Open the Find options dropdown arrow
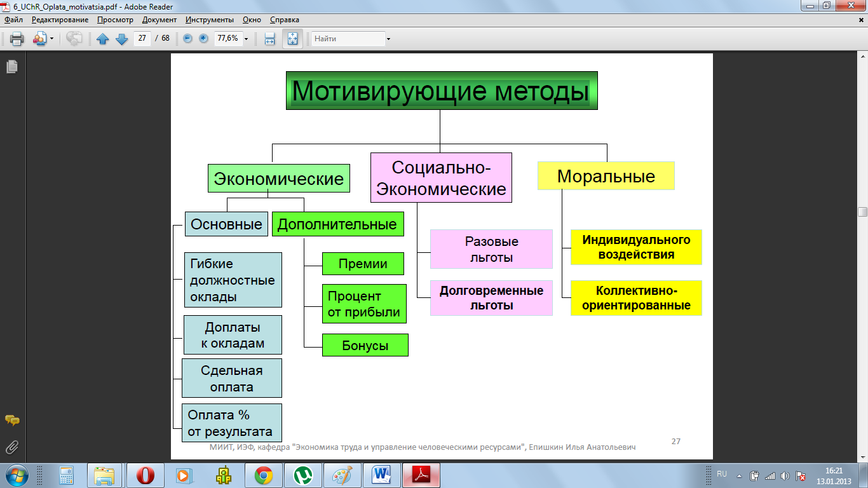868x488 pixels. tap(388, 39)
